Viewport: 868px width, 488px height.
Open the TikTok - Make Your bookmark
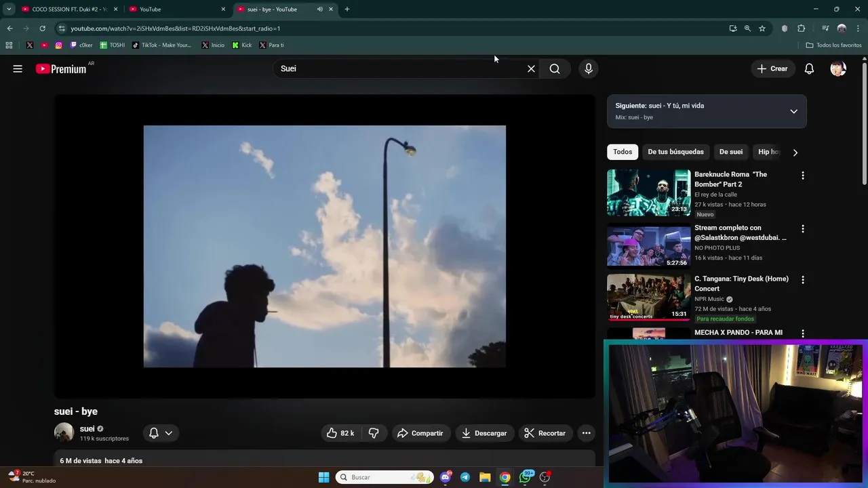pos(162,45)
